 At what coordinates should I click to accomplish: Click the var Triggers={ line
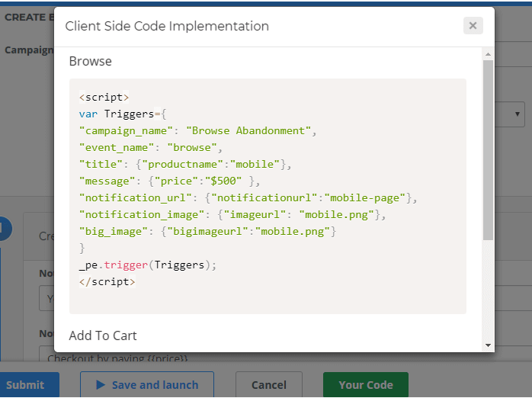123,114
